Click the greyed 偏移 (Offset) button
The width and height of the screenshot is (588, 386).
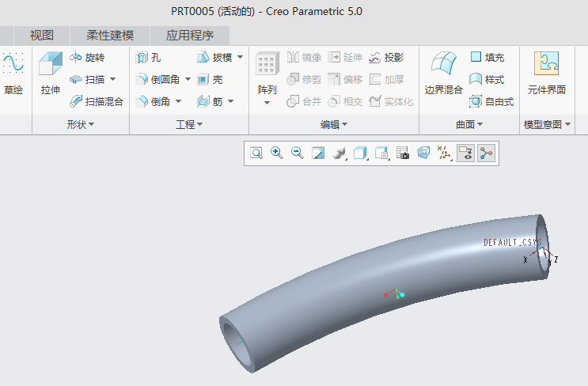tap(345, 79)
